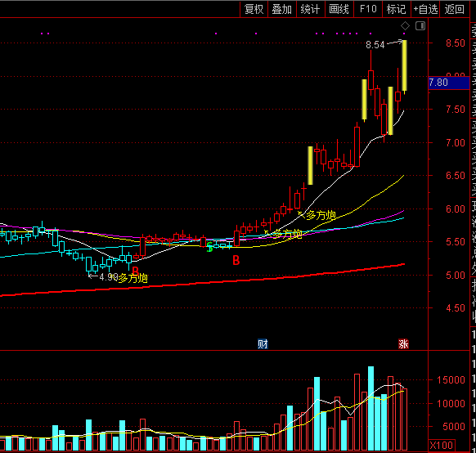This screenshot has height=453, width=476.
Task: Click the 8.50 price axis label
Action: tap(456, 43)
